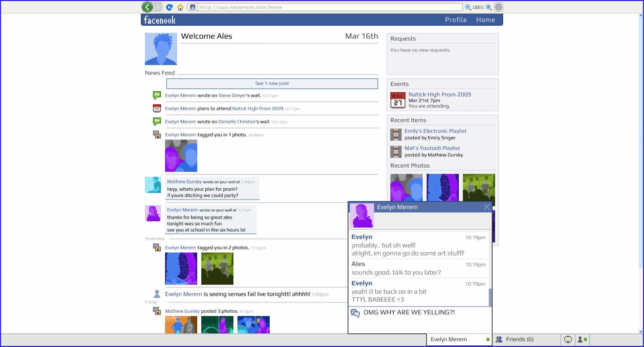Click the browser forward arrow button
Screen dimensions: 644x347
[158, 7]
